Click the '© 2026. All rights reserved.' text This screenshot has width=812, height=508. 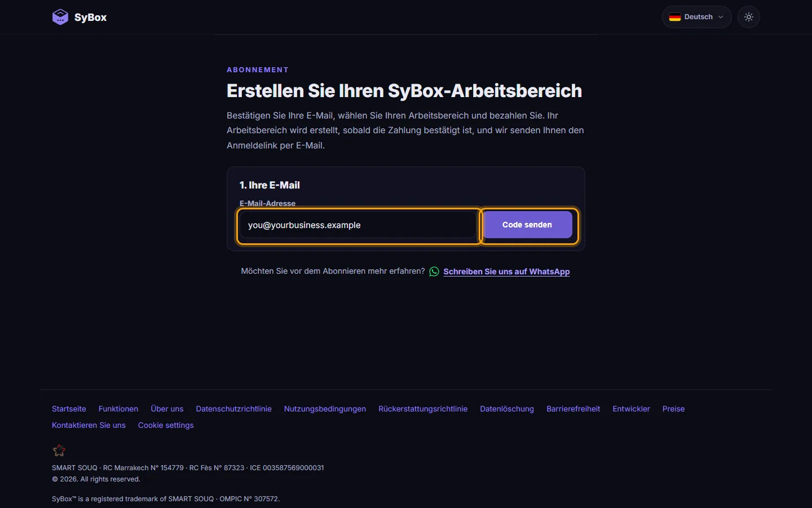96,479
